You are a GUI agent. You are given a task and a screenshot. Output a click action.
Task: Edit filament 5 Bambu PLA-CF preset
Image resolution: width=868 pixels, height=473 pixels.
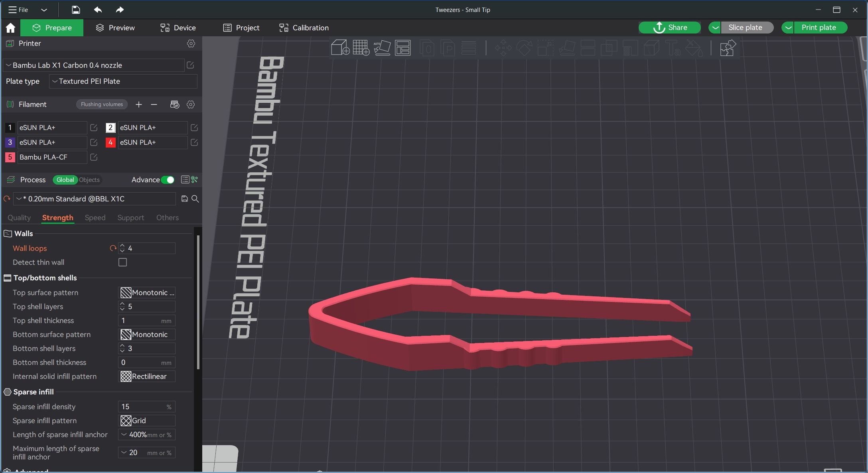point(94,157)
